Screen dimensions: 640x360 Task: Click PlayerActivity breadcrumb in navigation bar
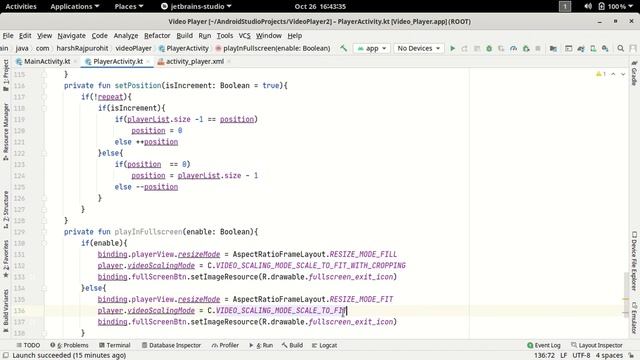(184, 48)
